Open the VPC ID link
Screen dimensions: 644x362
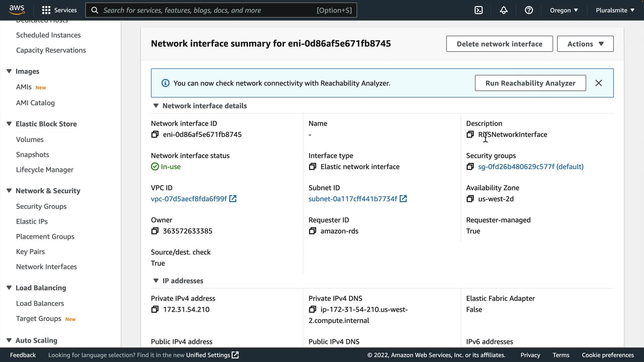click(189, 199)
